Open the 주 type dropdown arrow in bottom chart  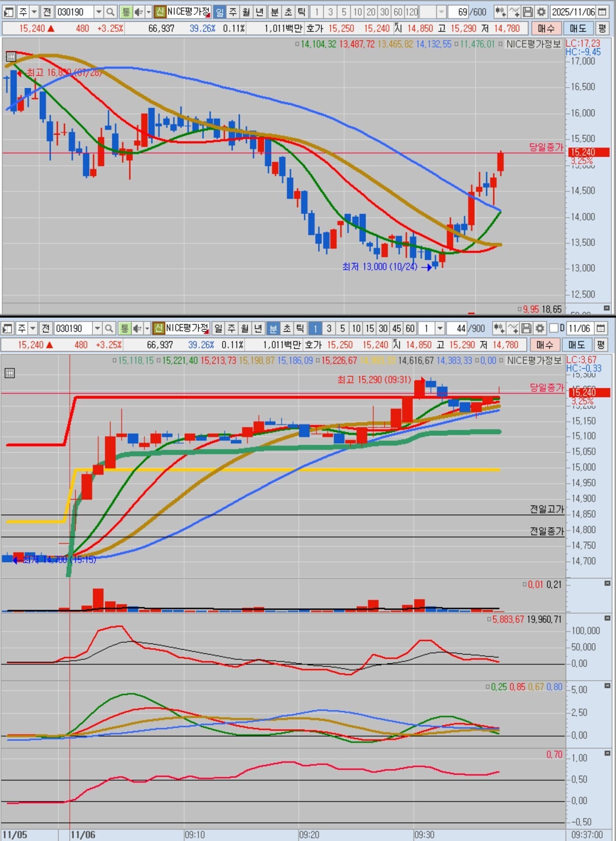(x=33, y=329)
